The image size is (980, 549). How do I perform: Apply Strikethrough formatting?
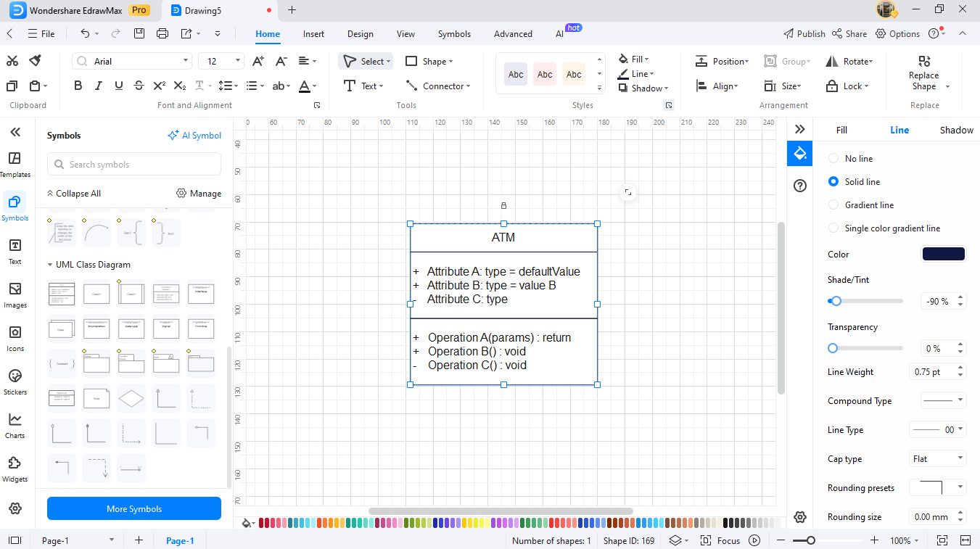point(139,86)
